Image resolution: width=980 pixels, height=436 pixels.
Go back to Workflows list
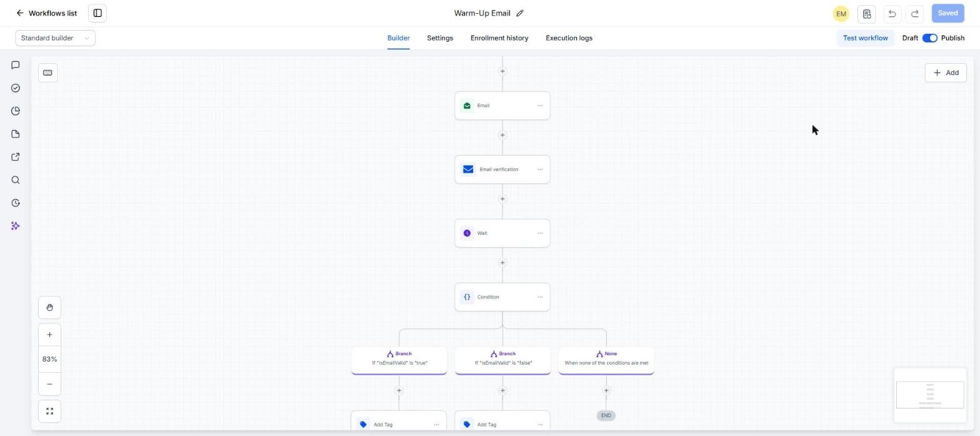pos(47,13)
